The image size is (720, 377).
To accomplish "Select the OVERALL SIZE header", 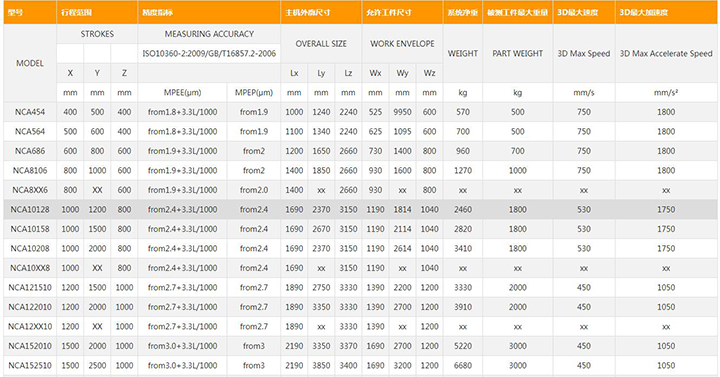I will [x=321, y=44].
